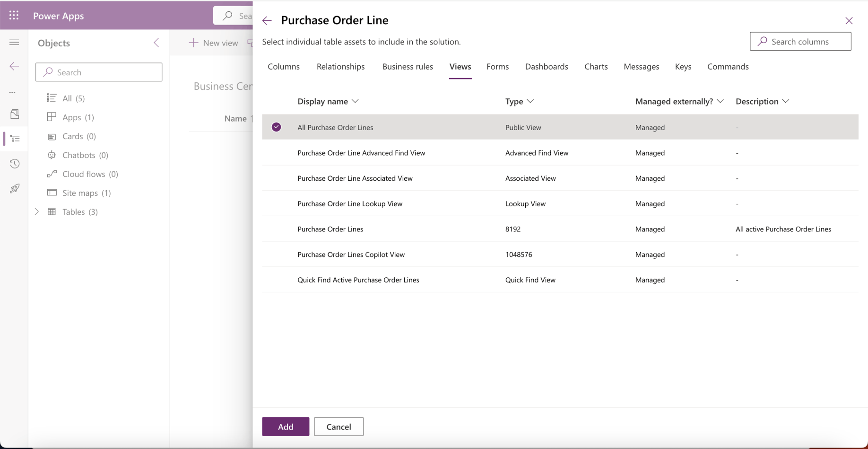Image resolution: width=868 pixels, height=449 pixels.
Task: Collapse the Objects pane with chevron
Action: 156,43
